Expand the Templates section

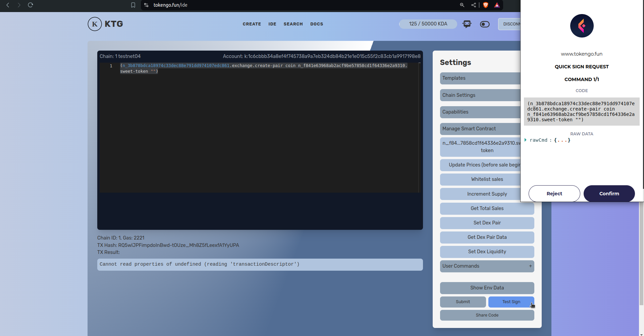click(480, 78)
